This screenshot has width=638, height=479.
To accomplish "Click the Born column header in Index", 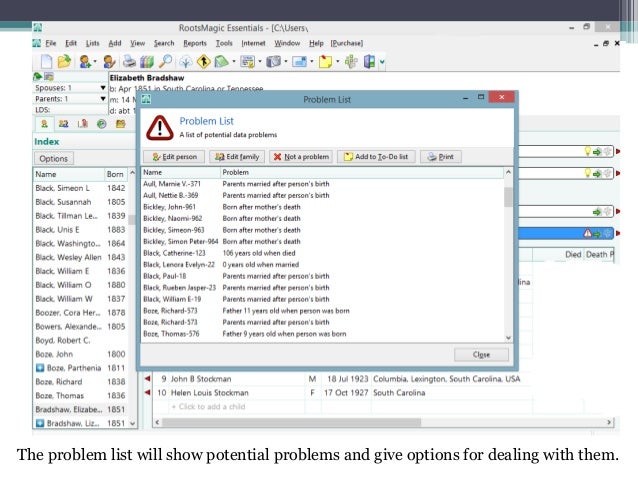I will pyautogui.click(x=116, y=174).
